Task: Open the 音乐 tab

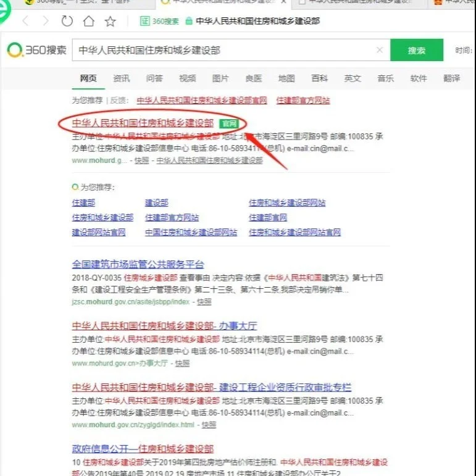Action: click(x=385, y=78)
